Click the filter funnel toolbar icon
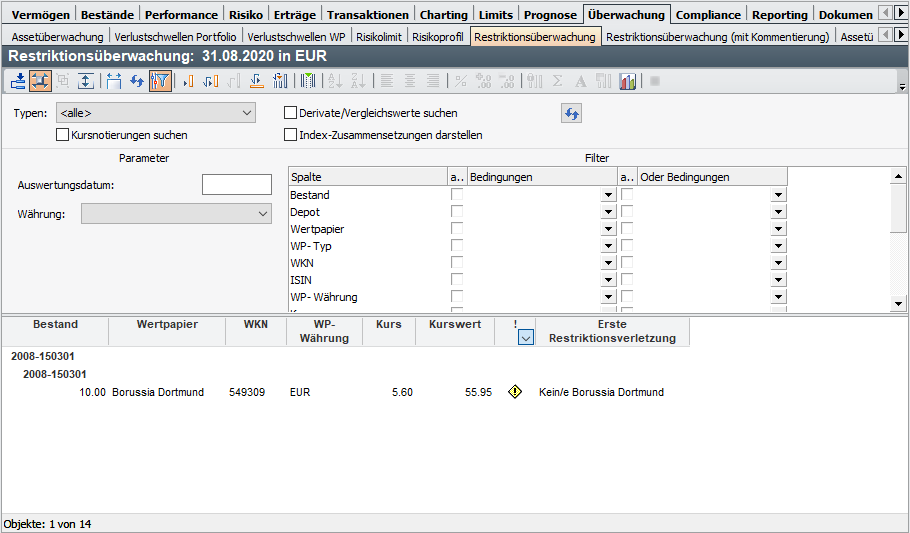Screen dimensions: 910x533 coord(160,82)
